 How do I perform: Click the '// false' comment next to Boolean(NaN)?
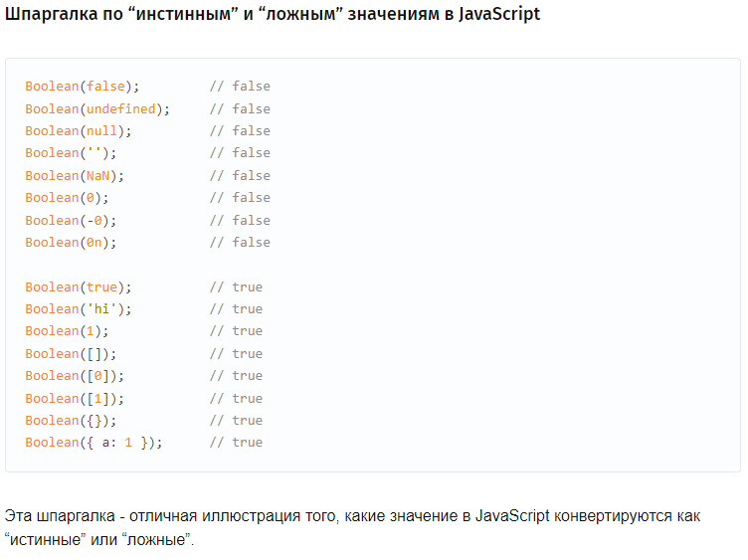click(240, 175)
